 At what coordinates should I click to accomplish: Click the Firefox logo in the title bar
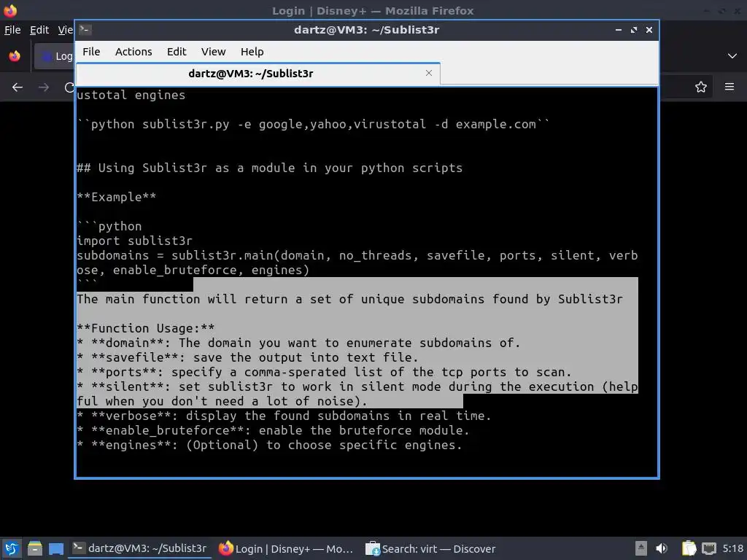point(10,10)
